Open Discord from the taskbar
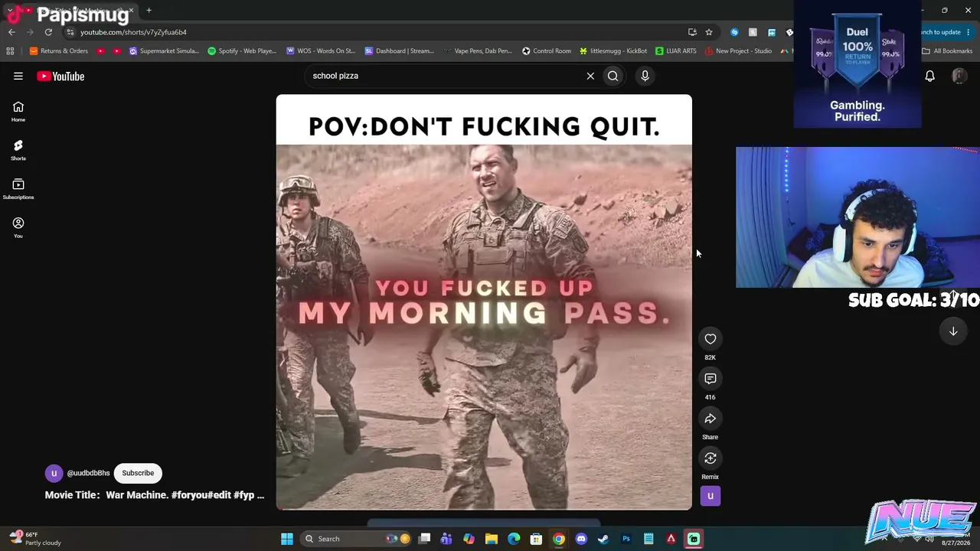Viewport: 980px width, 551px height. (x=581, y=539)
